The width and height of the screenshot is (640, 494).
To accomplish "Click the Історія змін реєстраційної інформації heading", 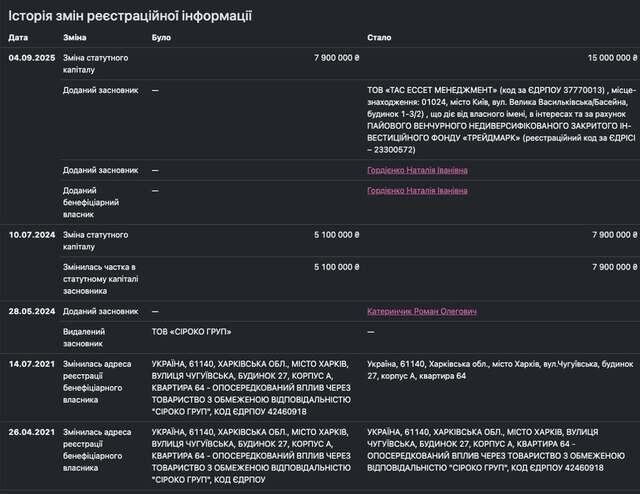I will point(130,16).
